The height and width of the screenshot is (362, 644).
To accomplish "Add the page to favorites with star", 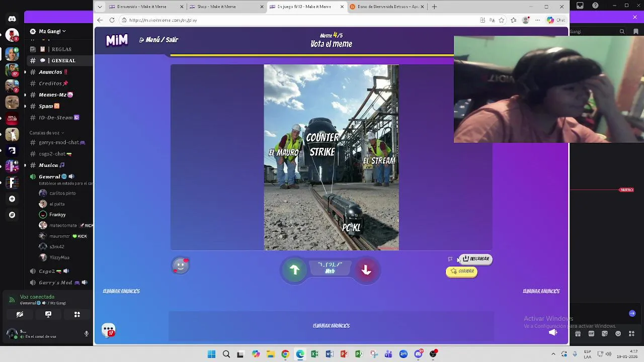I will click(502, 20).
